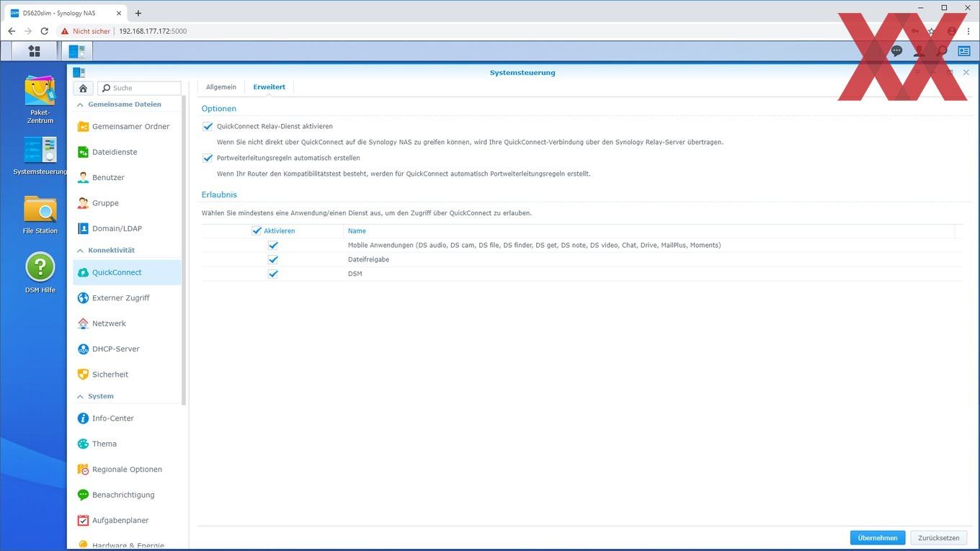Open Regionale Optionen settings
Screen dimensions: 980x551
click(x=127, y=470)
